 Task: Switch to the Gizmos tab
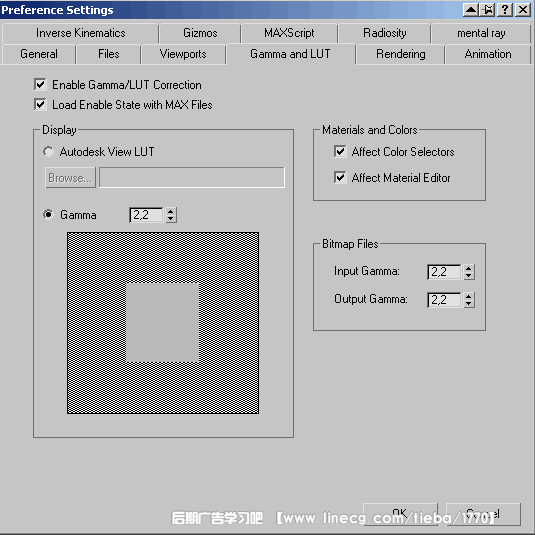(200, 33)
